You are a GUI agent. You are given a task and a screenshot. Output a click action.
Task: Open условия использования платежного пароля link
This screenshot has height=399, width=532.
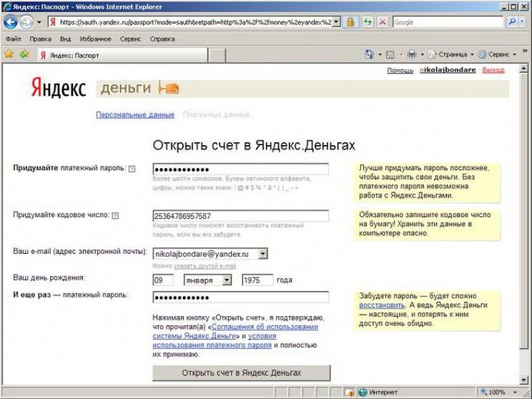pos(214,340)
